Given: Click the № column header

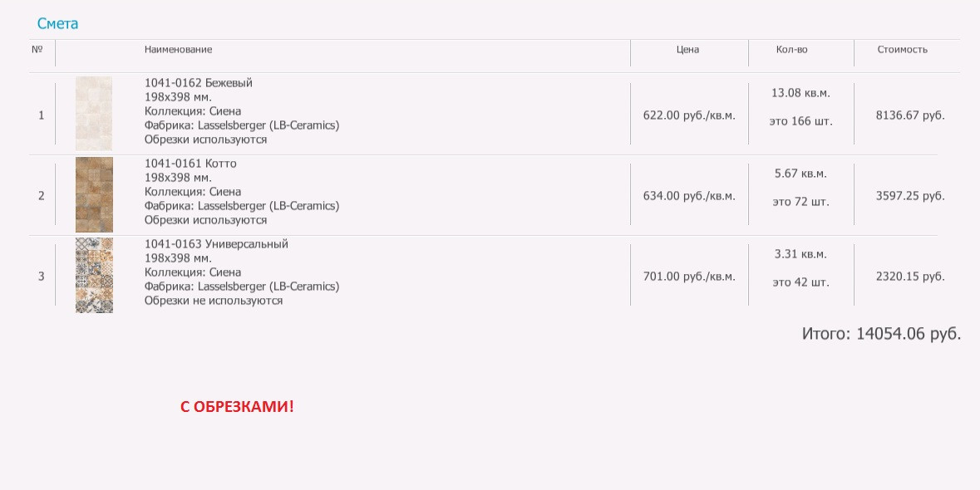Looking at the screenshot, I should point(37,49).
